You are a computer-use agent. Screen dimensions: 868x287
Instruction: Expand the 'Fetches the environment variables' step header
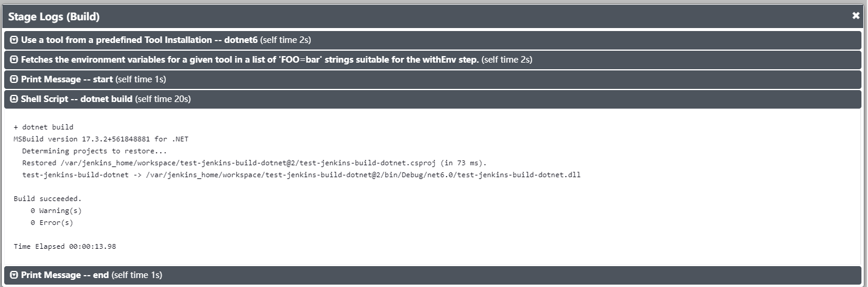(433, 60)
